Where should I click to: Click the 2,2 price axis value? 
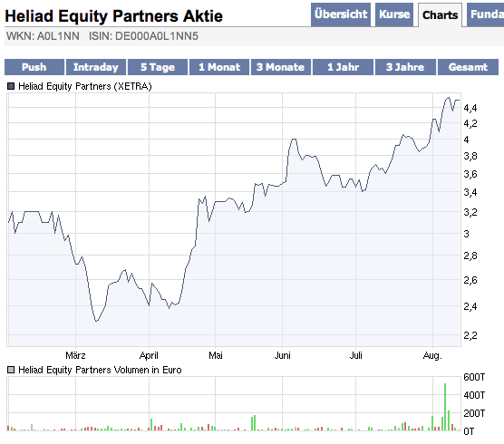pos(470,336)
